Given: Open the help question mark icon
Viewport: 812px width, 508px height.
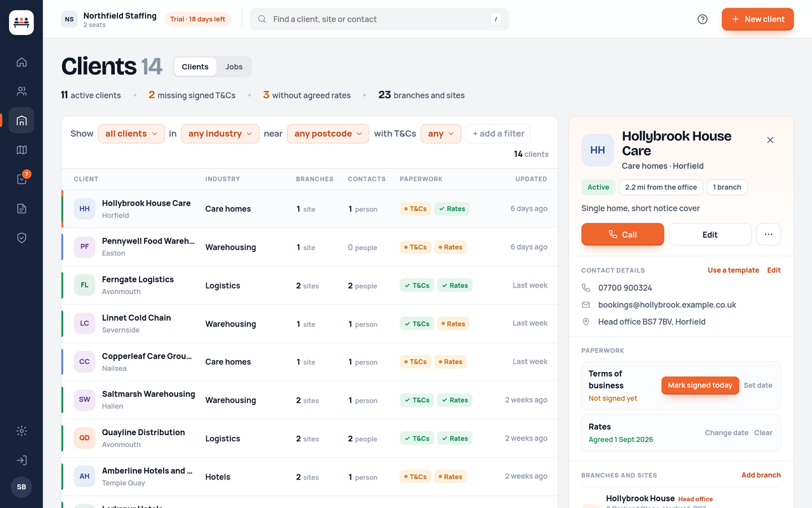Looking at the screenshot, I should tap(702, 19).
